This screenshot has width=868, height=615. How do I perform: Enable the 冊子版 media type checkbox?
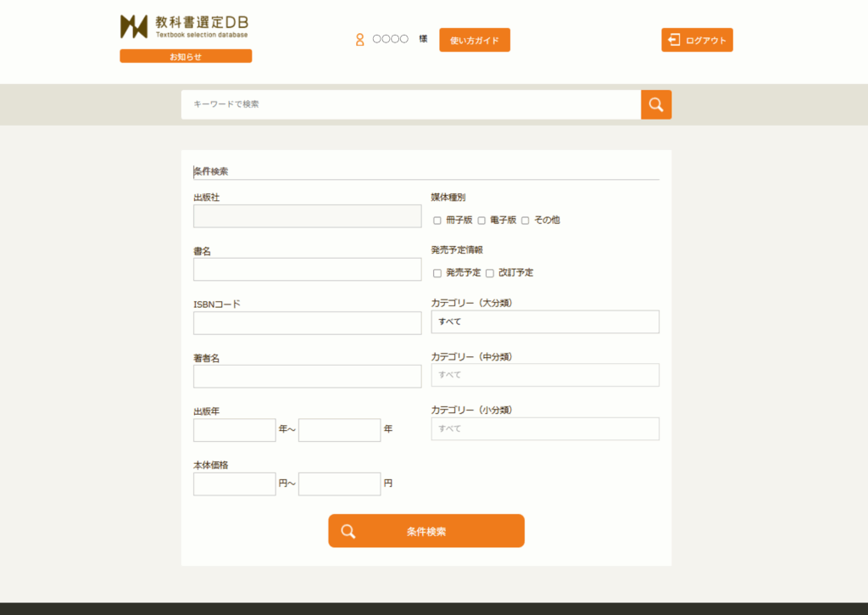click(437, 219)
